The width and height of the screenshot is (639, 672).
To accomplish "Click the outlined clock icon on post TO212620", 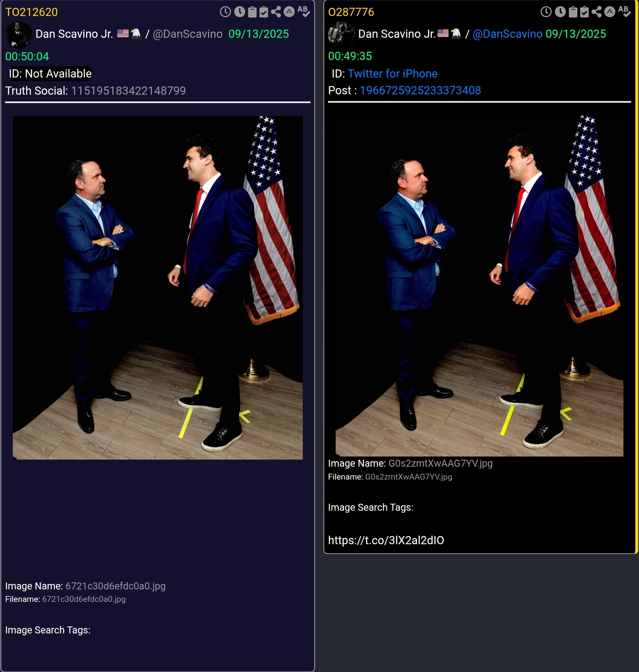I will 225,12.
